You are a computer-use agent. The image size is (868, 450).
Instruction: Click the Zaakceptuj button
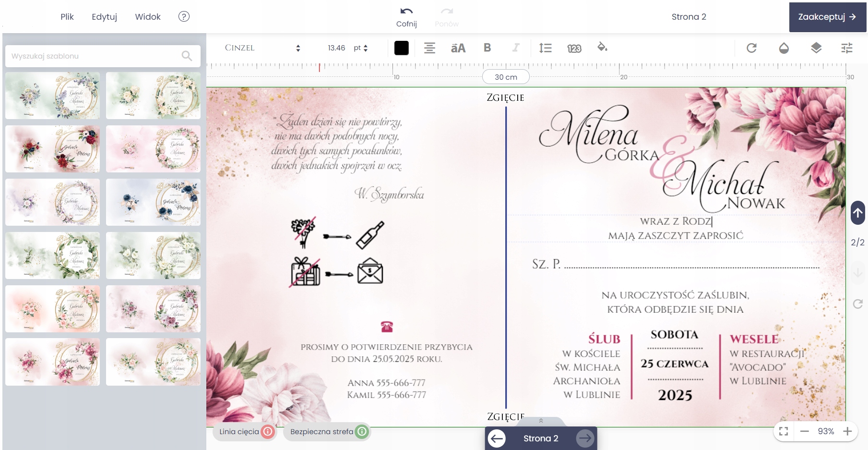pos(828,17)
